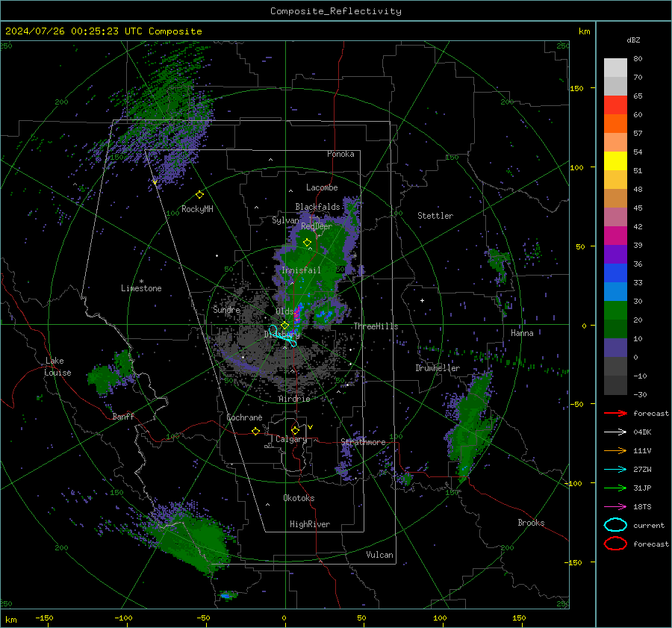This screenshot has width=672, height=628.
Task: Click the RedDeer city label
Action: click(x=317, y=226)
